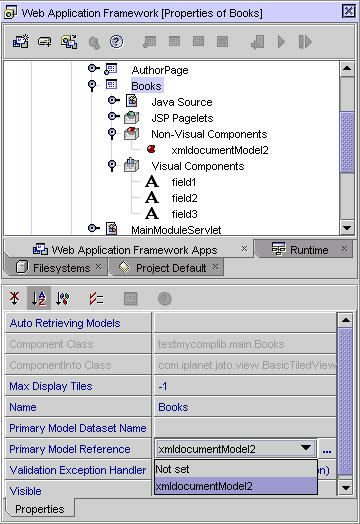
Task: Toggle sort properties by name A-Z
Action: pos(39,298)
